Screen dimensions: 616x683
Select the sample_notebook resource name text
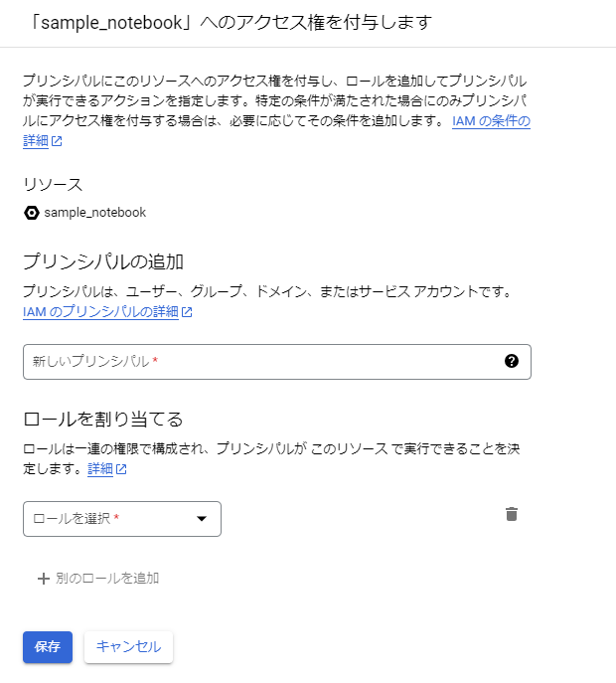[95, 213]
